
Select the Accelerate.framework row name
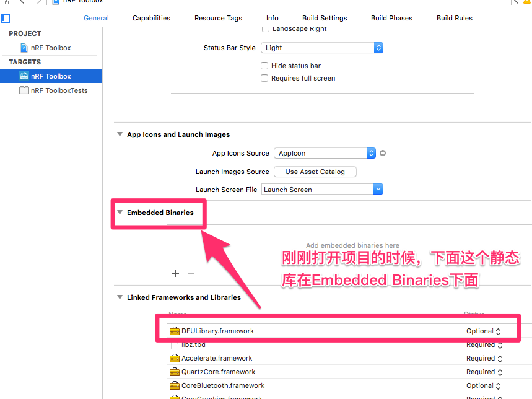click(x=217, y=358)
